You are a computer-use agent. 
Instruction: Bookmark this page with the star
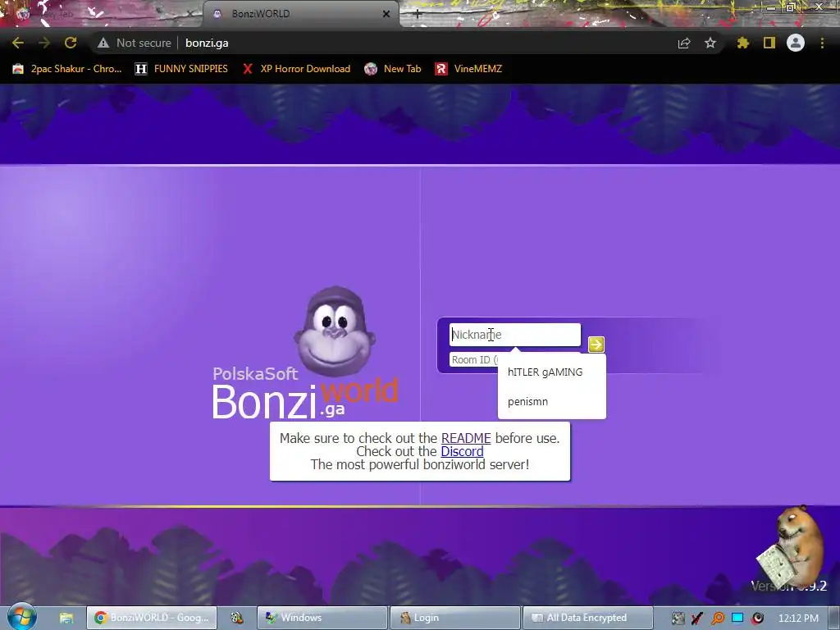710,43
